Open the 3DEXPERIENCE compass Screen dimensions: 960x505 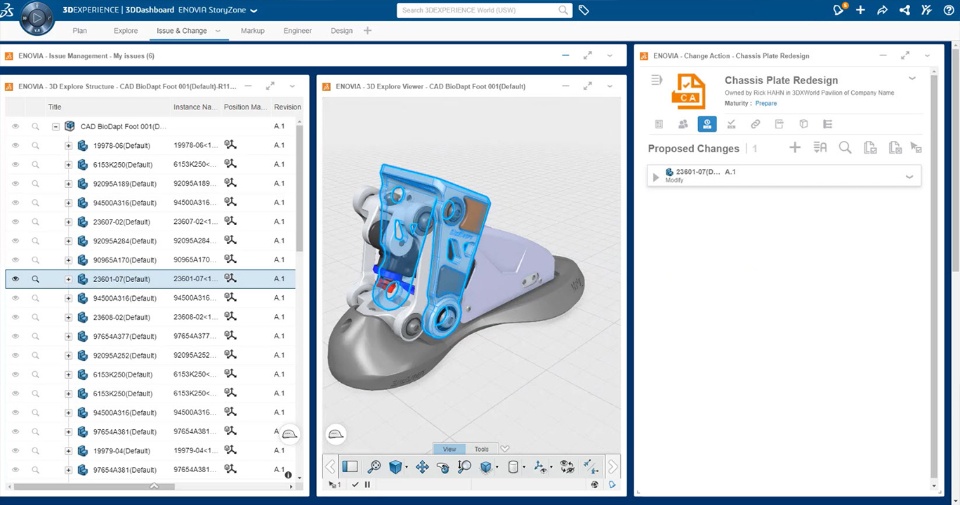36,18
